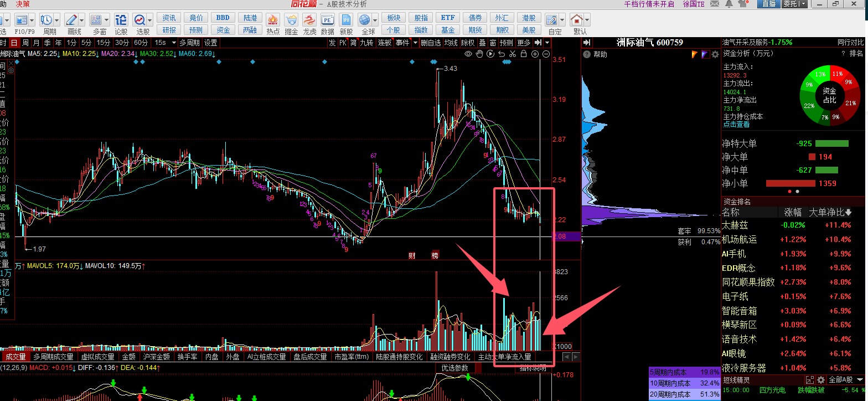The width and height of the screenshot is (868, 401).
Task: Select 20周期内成本 cost row
Action: pos(685,394)
